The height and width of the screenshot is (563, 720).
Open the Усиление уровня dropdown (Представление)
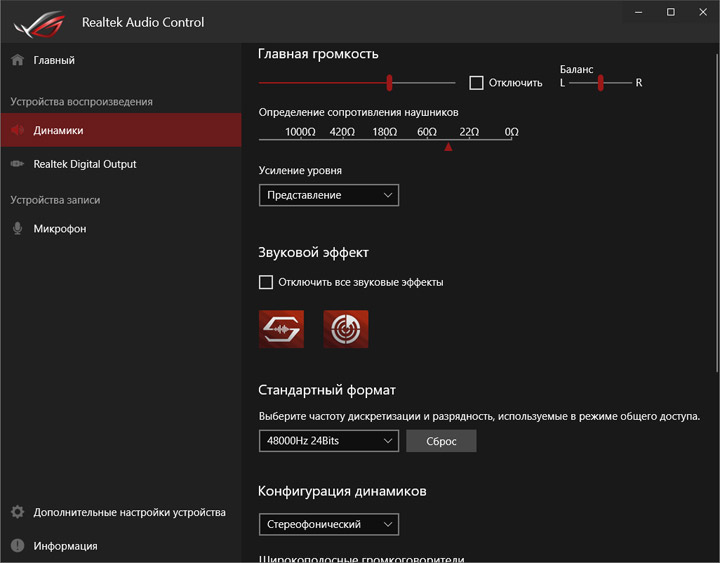click(x=329, y=195)
